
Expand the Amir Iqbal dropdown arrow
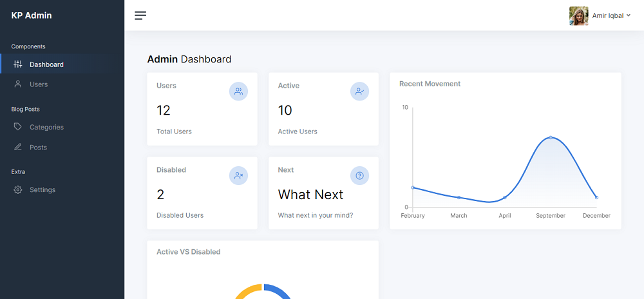click(629, 15)
